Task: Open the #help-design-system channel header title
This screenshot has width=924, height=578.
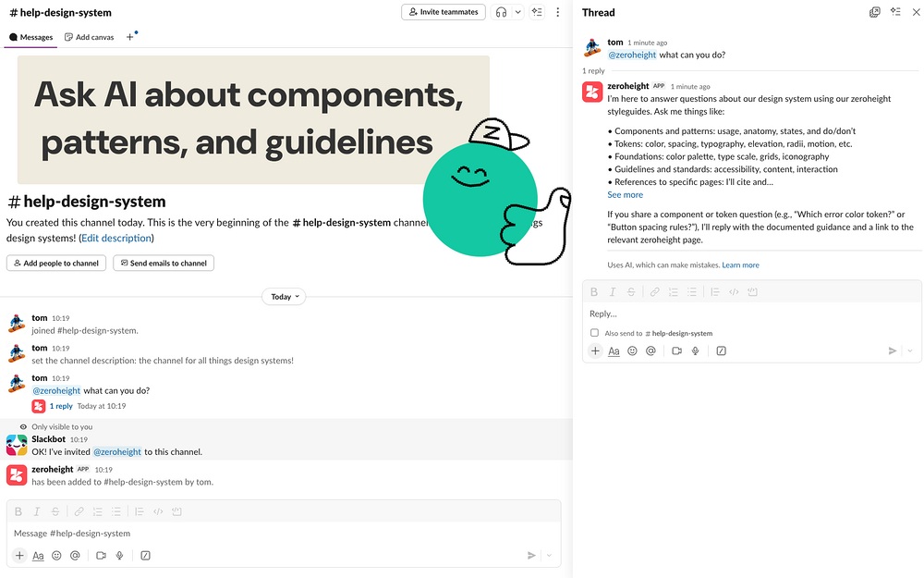Action: (x=60, y=12)
